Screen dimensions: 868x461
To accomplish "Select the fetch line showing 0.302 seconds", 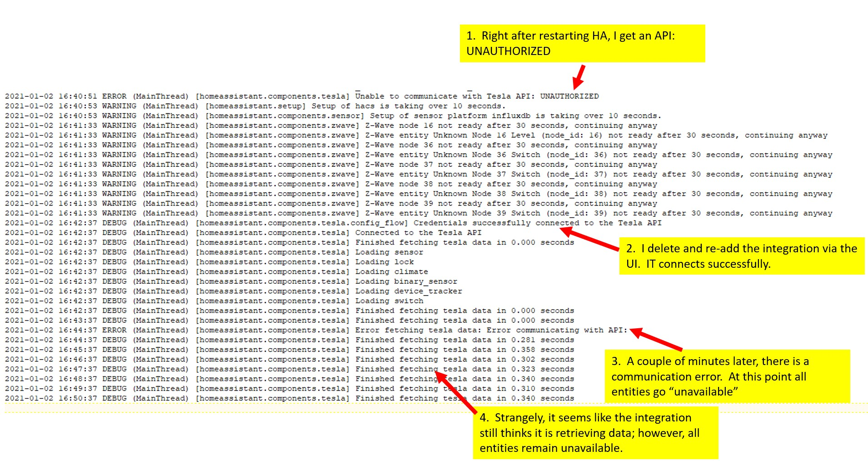I will pos(289,360).
